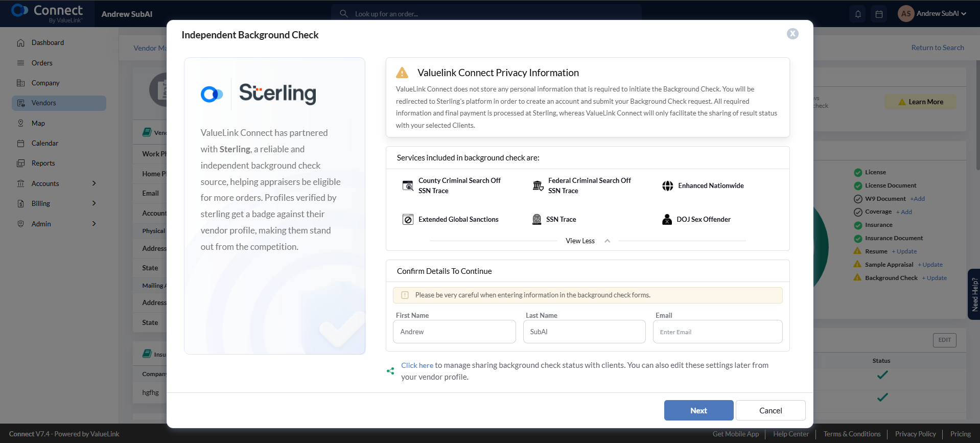Image resolution: width=980 pixels, height=443 pixels.
Task: Expand the Accounts submenu chevron
Action: point(94,183)
